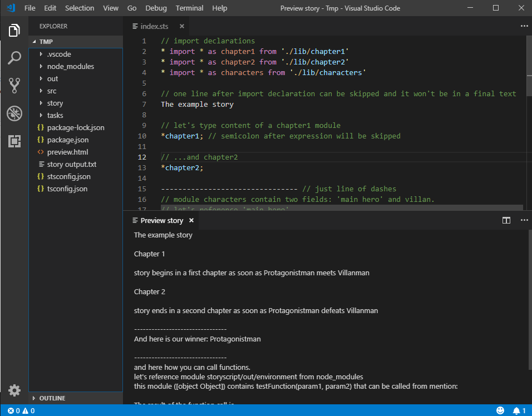This screenshot has width=532, height=416.
Task: Open tsconfig.json in the explorer
Action: pos(67,189)
